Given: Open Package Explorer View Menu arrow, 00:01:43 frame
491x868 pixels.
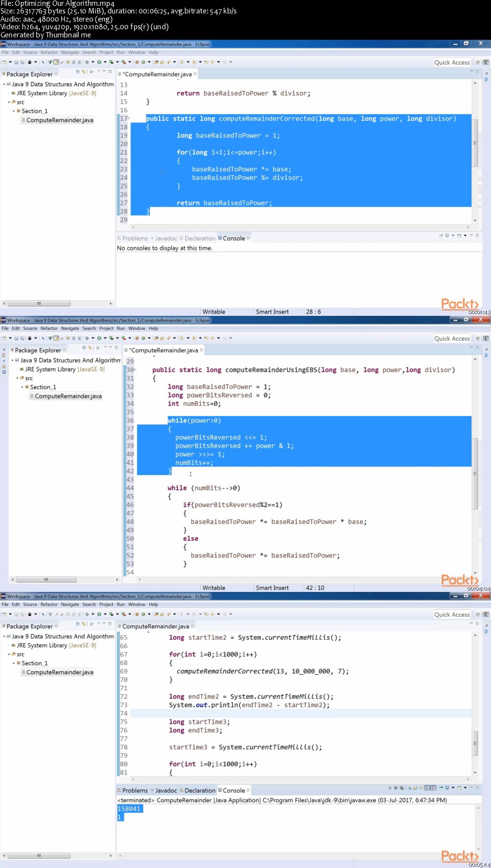Looking at the screenshot, I should click(99, 71).
